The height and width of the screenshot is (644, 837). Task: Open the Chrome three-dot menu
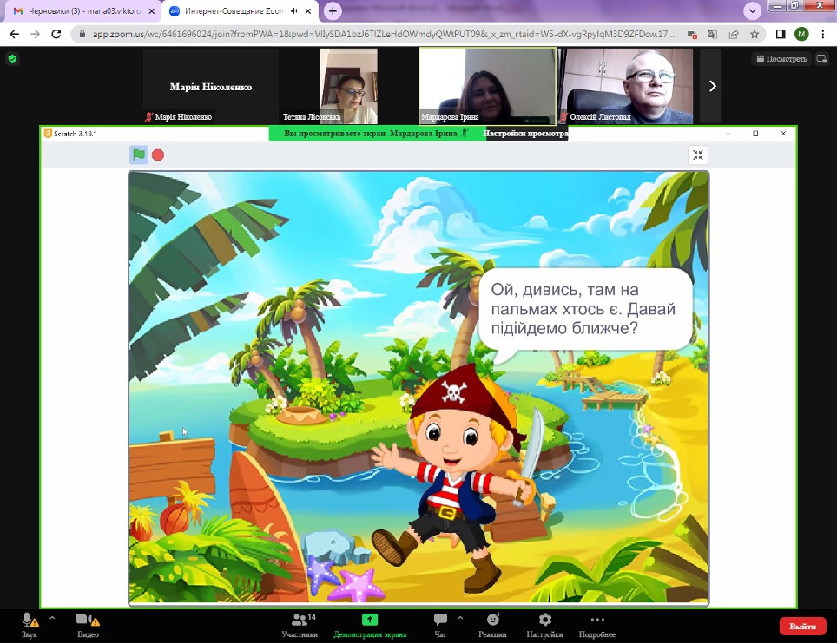pos(822,34)
